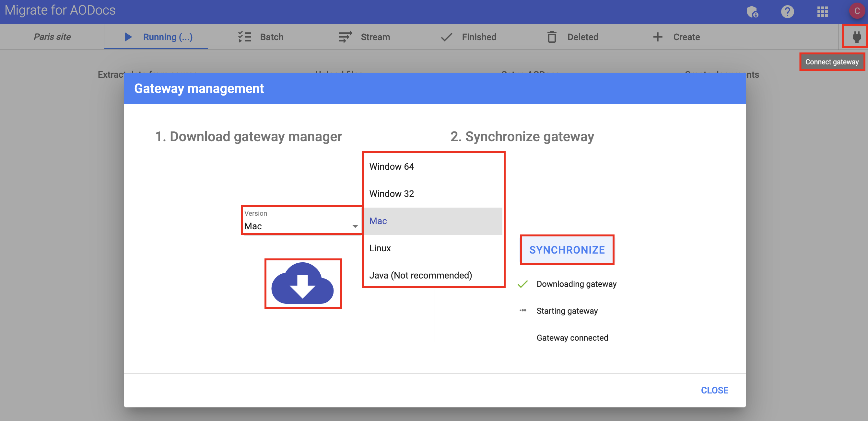The image size is (868, 421).
Task: Open the Stream tab
Action: click(364, 37)
